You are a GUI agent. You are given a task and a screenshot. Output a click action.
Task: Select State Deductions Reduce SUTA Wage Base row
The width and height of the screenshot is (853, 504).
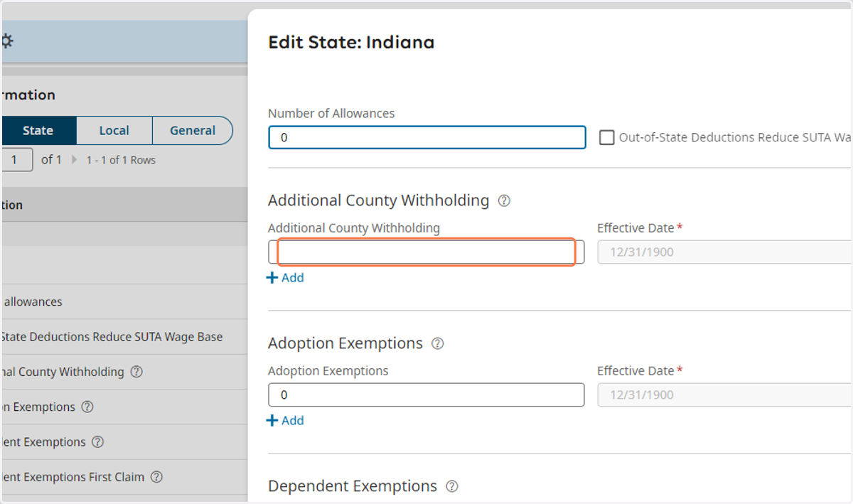point(124,337)
